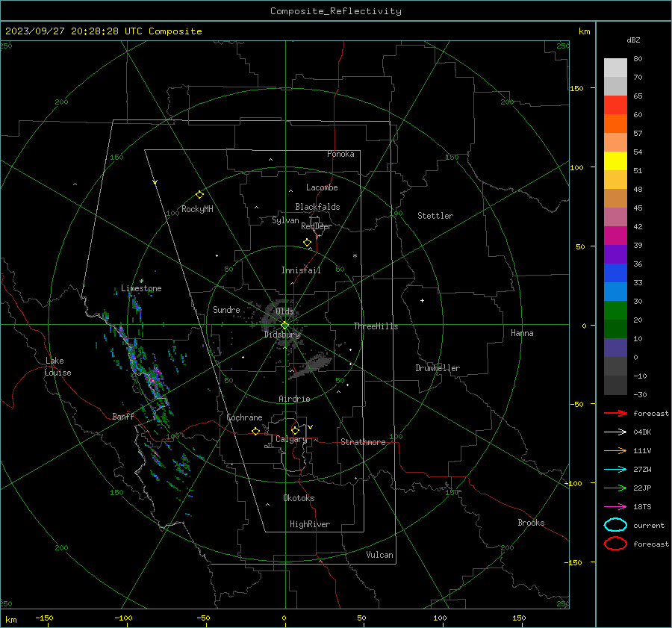Image resolution: width=672 pixels, height=628 pixels.
Task: Pick the magenta swatch on dBZ scale
Action: click(x=615, y=235)
